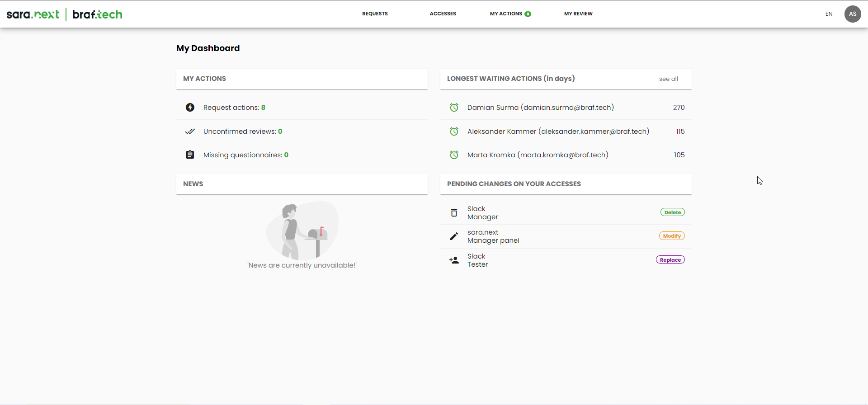Open the Requests menu item
Viewport: 868px width, 405px height.
[375, 14]
